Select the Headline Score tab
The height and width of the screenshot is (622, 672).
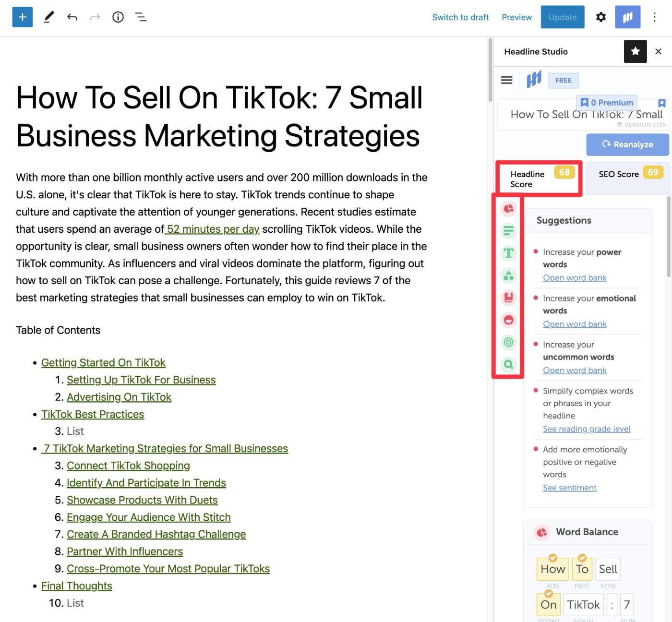pyautogui.click(x=539, y=179)
